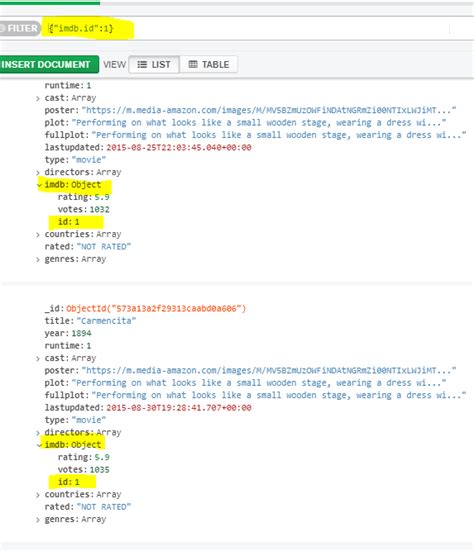Click lastupdated value 2015-08-30T19:28:41

179,408
